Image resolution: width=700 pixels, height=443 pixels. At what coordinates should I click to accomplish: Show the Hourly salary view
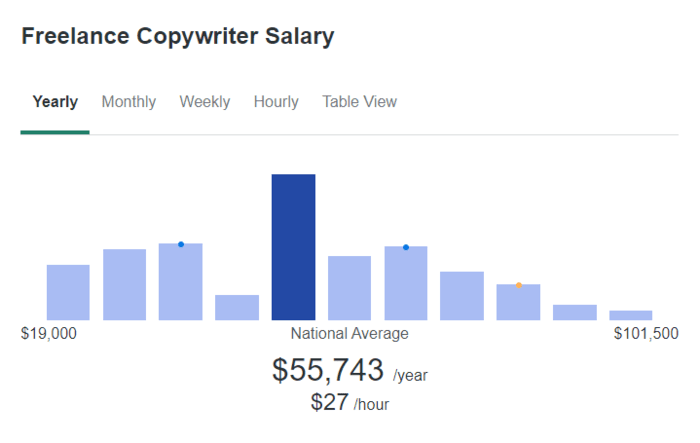276,102
